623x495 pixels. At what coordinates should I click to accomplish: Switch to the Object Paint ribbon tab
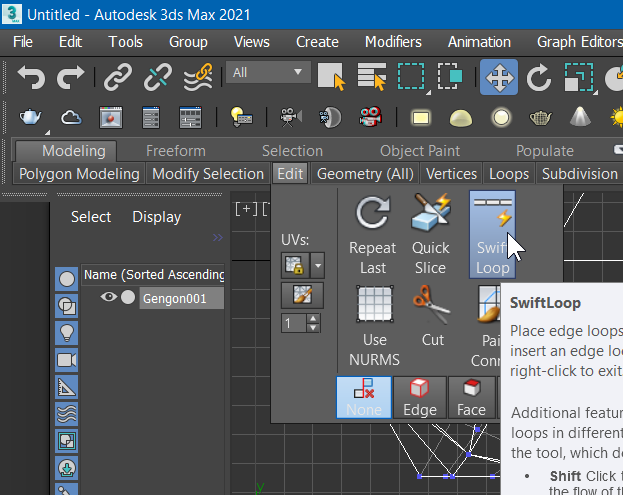point(420,151)
